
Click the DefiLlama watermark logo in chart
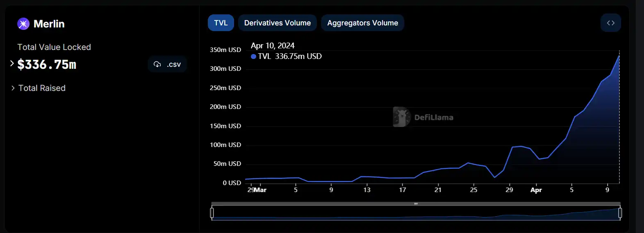coord(402,117)
